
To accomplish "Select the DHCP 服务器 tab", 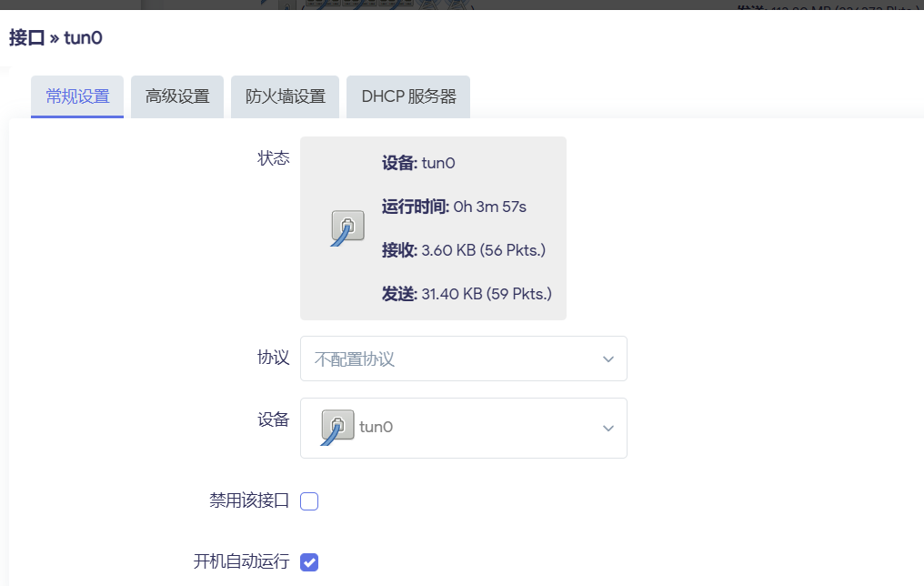I will coord(408,96).
